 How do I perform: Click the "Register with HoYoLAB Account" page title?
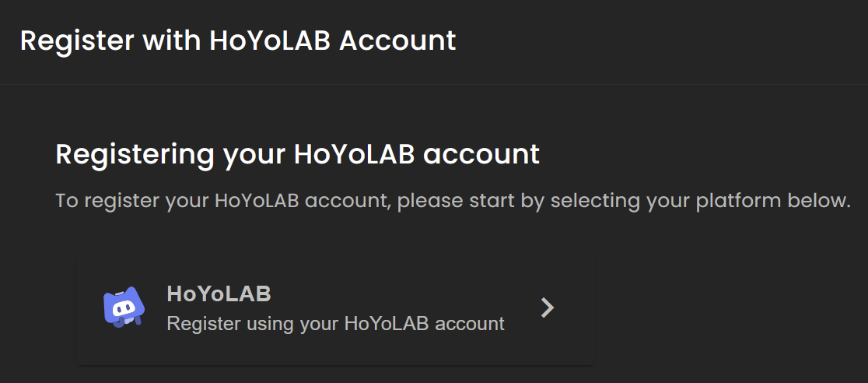coord(238,40)
